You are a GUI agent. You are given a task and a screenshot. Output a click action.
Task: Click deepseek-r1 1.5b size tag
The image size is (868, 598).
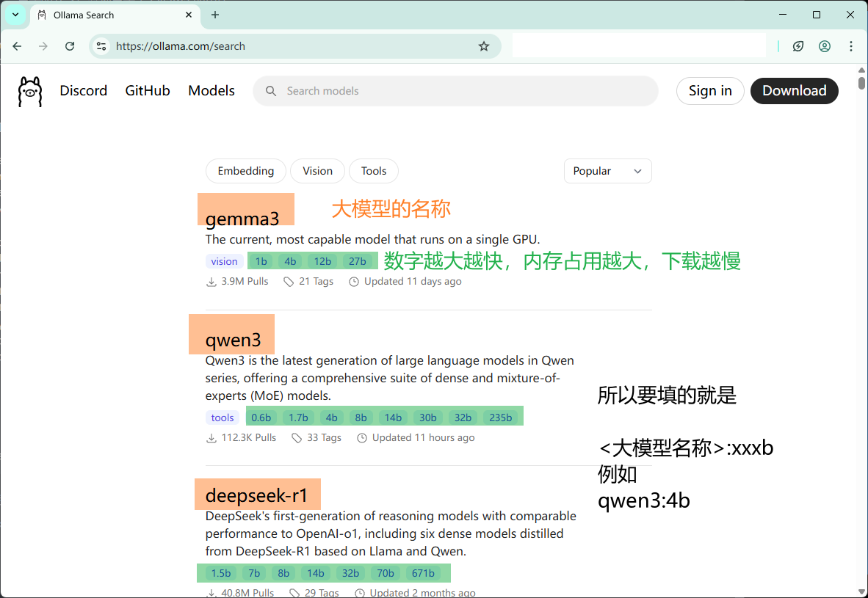click(x=221, y=573)
